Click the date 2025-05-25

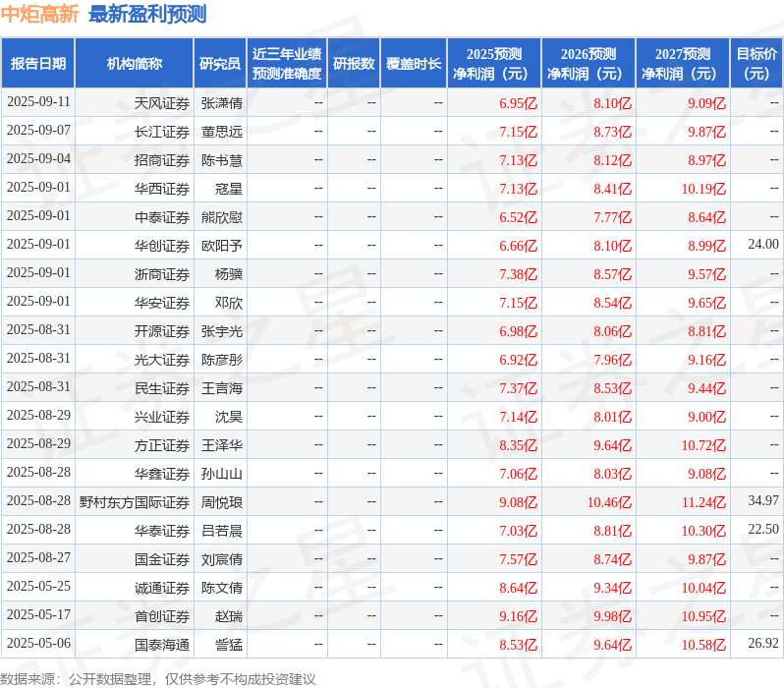click(38, 587)
